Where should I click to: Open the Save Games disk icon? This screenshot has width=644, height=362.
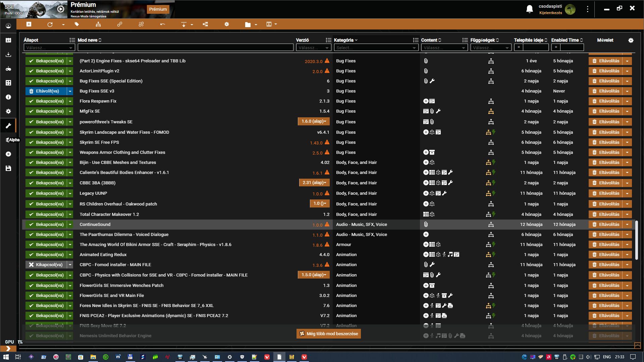tap(8, 168)
